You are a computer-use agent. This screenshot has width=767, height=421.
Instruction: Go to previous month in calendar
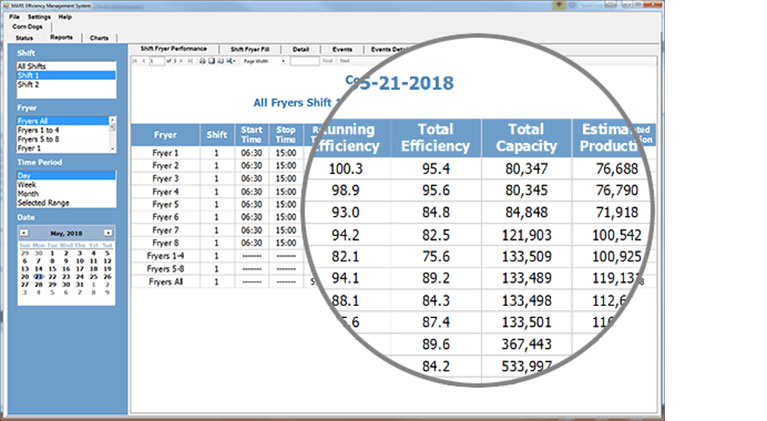tap(24, 232)
